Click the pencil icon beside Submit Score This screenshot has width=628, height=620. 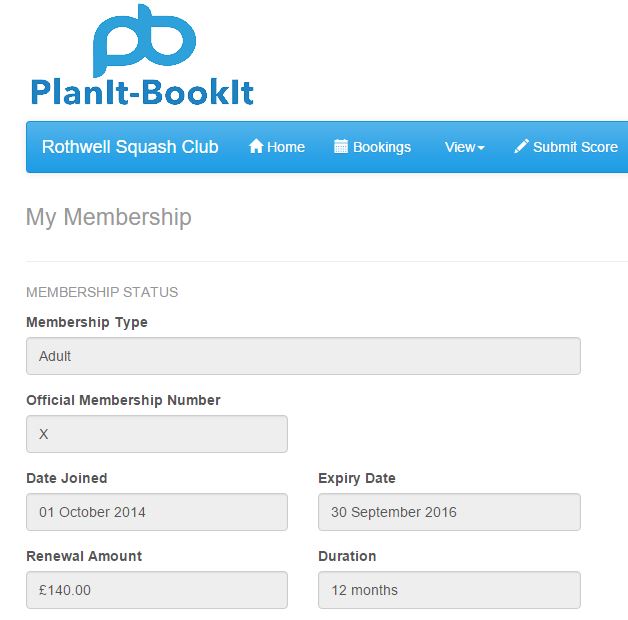pyautogui.click(x=521, y=146)
